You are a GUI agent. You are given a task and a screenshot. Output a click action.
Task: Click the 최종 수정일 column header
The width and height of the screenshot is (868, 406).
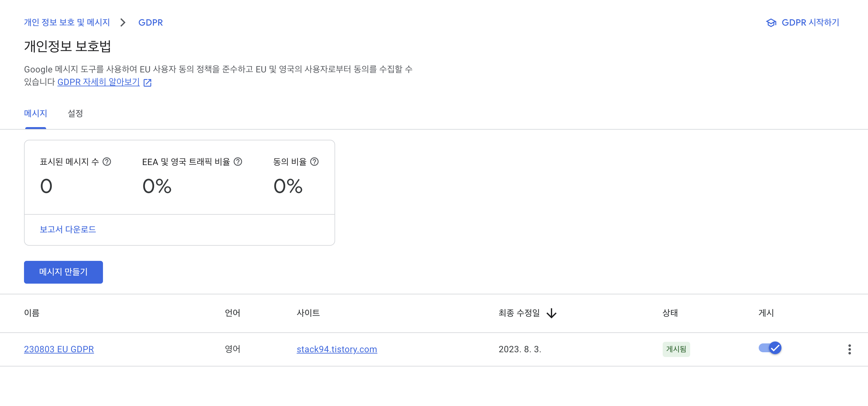(519, 313)
